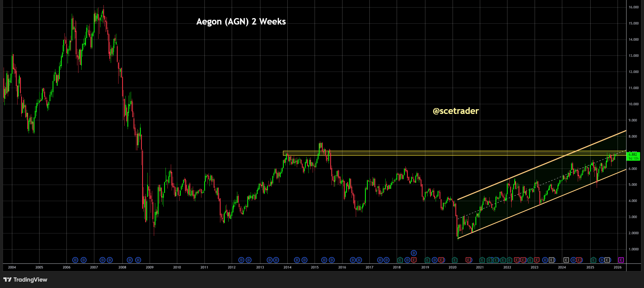Select the 2020 year label on time axis

tap(453, 267)
